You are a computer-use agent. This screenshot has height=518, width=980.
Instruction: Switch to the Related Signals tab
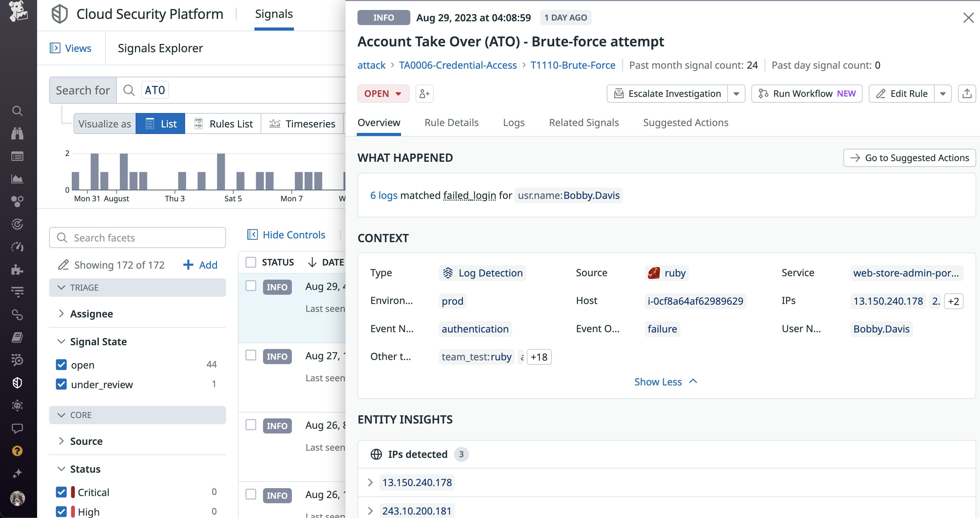pos(584,123)
